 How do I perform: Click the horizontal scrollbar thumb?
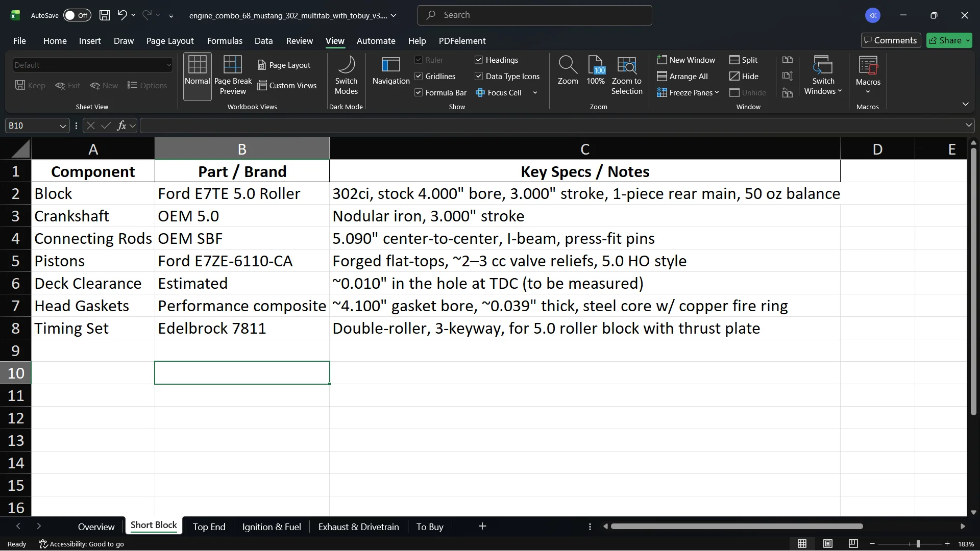click(737, 527)
